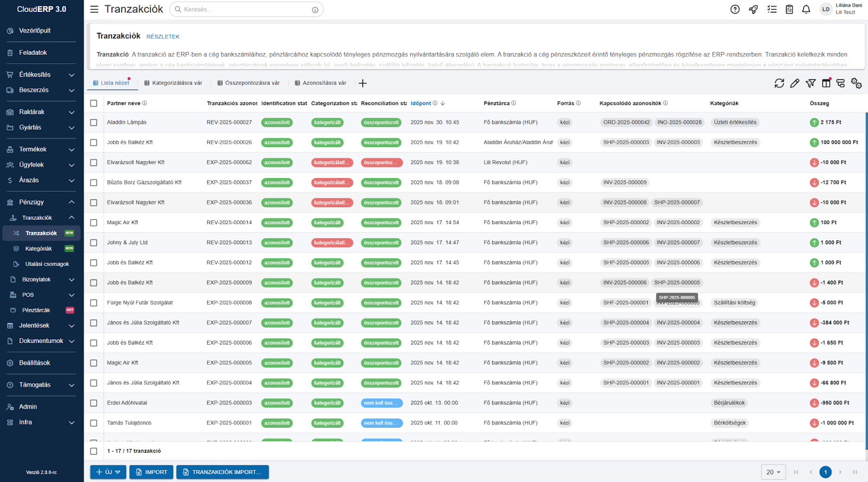Click the pencil edit icon in toolbar
The height and width of the screenshot is (482, 868).
pos(795,83)
